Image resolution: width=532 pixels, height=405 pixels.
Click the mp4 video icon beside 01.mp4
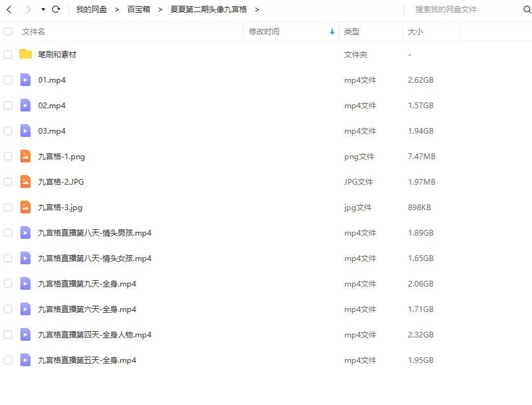(25, 80)
